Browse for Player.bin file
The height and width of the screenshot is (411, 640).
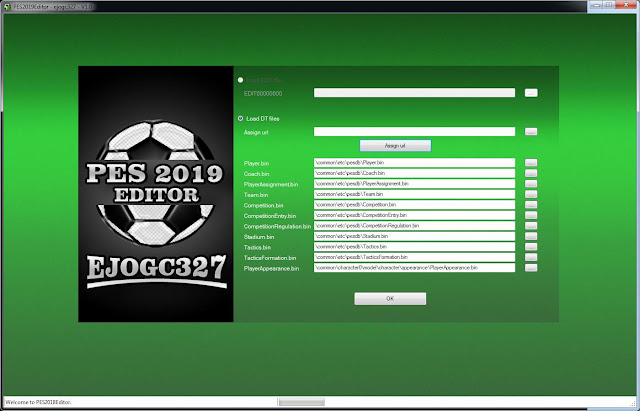pyautogui.click(x=531, y=163)
